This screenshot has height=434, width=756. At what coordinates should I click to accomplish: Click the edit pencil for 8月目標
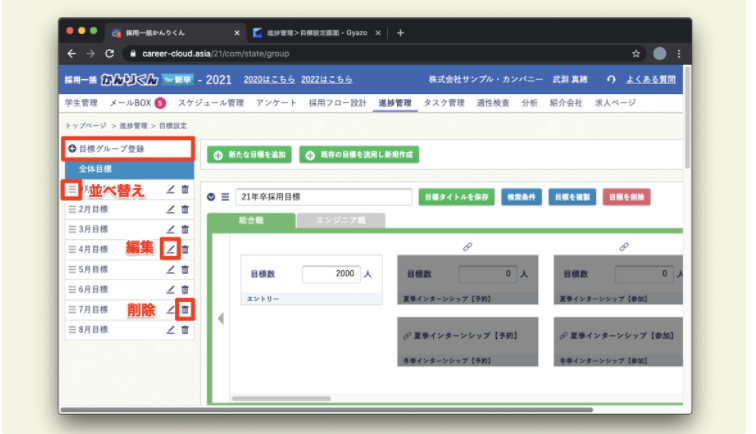pyautogui.click(x=170, y=330)
